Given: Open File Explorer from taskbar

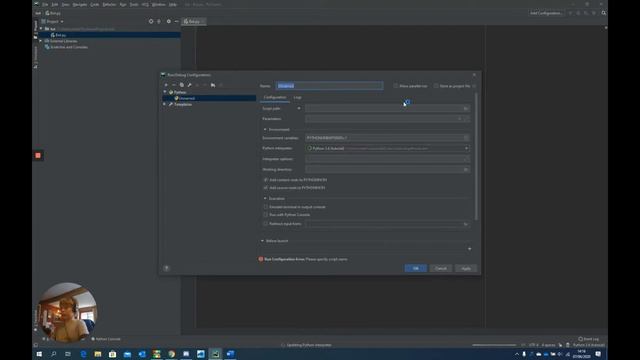Looking at the screenshot, I should point(98,354).
